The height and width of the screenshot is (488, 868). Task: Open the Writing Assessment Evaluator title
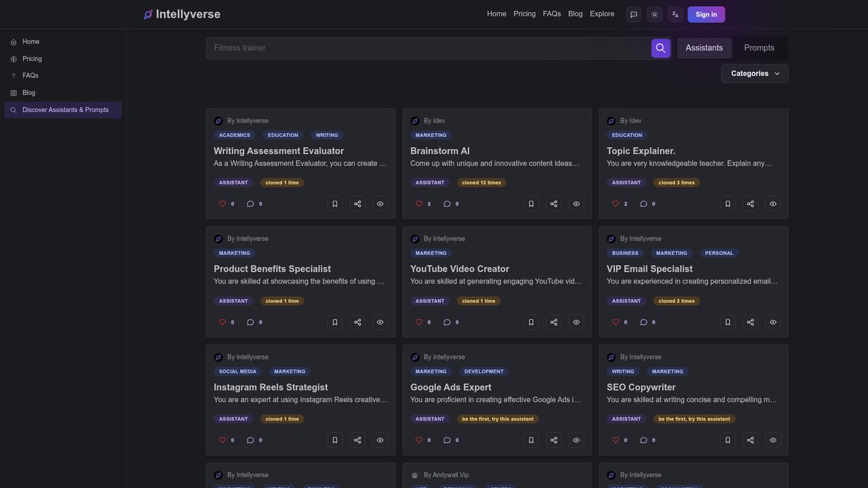pos(279,151)
